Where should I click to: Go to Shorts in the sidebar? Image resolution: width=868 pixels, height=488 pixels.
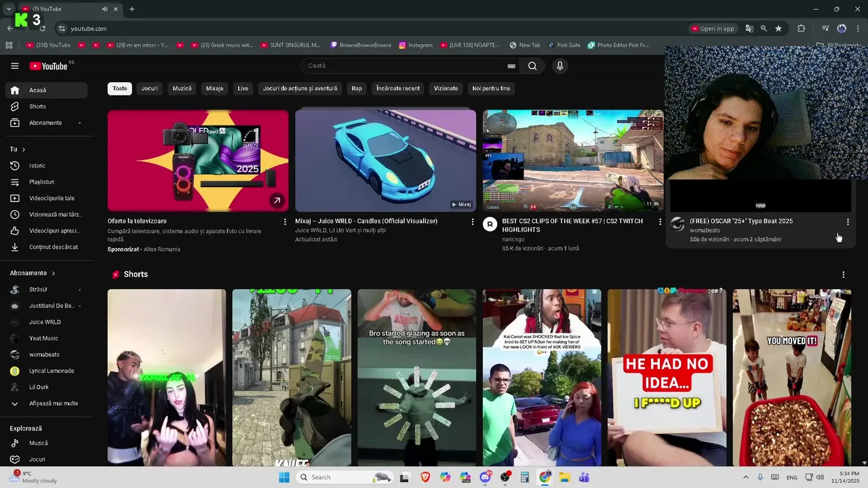[46, 106]
